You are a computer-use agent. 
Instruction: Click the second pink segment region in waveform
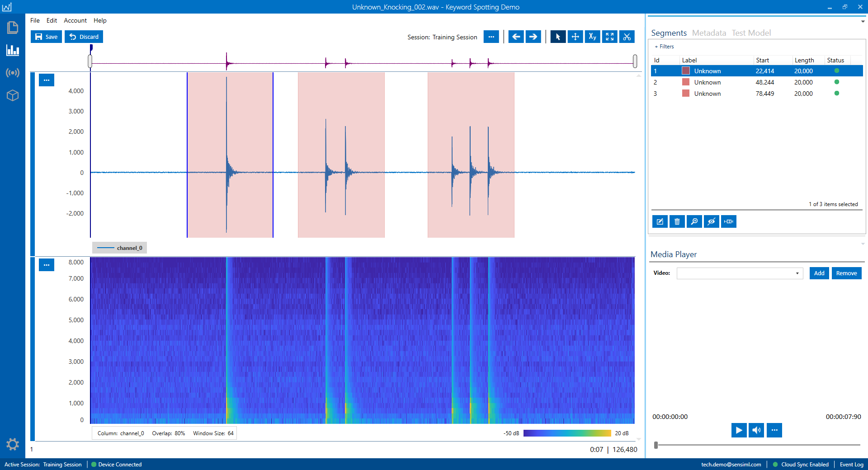point(341,155)
